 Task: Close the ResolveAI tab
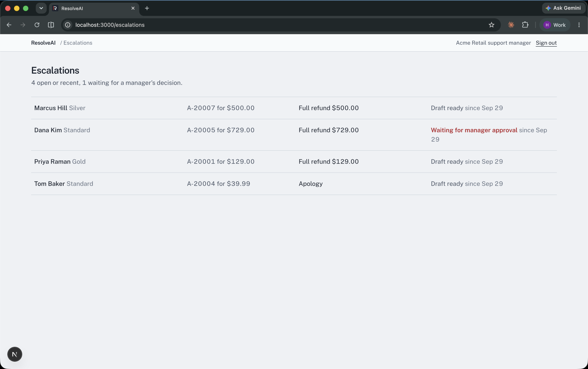pos(133,8)
